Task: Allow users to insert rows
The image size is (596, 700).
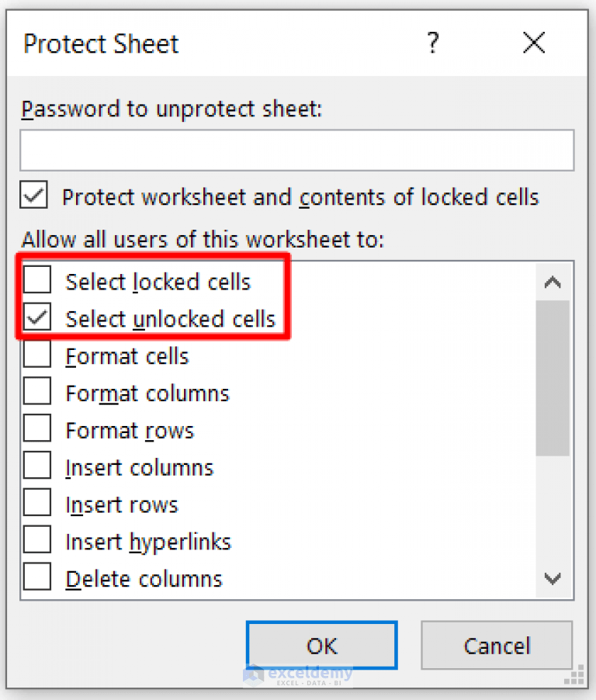Action: (36, 504)
